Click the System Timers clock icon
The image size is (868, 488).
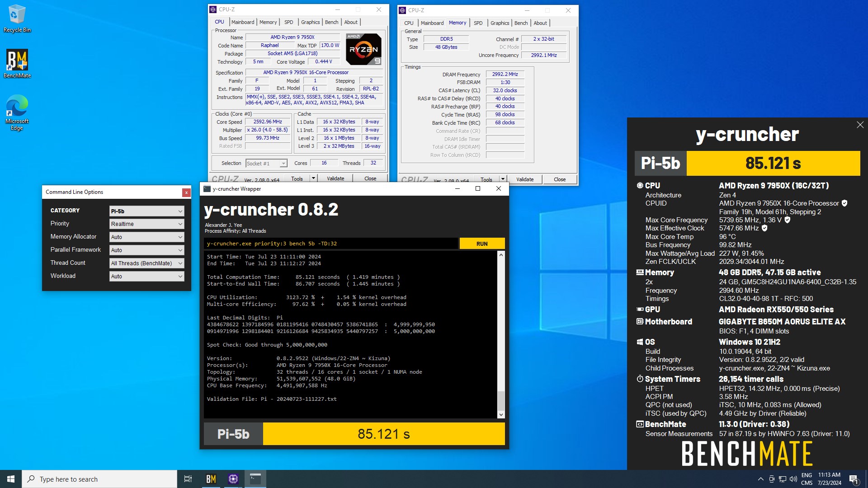pos(640,379)
